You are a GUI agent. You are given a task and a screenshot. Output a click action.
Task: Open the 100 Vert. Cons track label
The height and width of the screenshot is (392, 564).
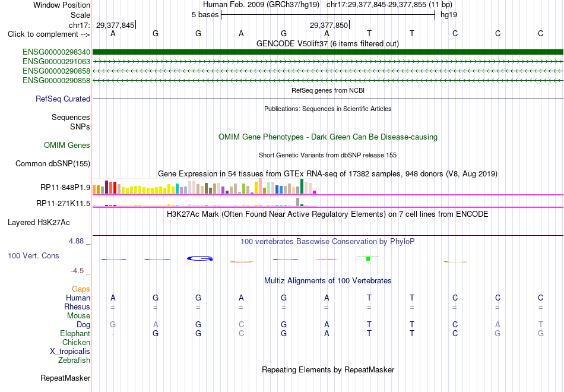tap(33, 256)
